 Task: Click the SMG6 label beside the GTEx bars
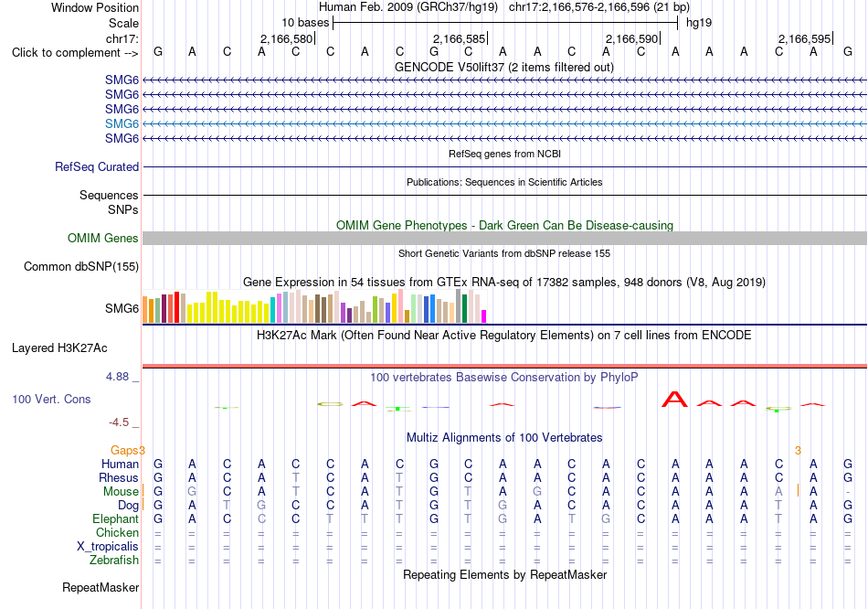(122, 308)
